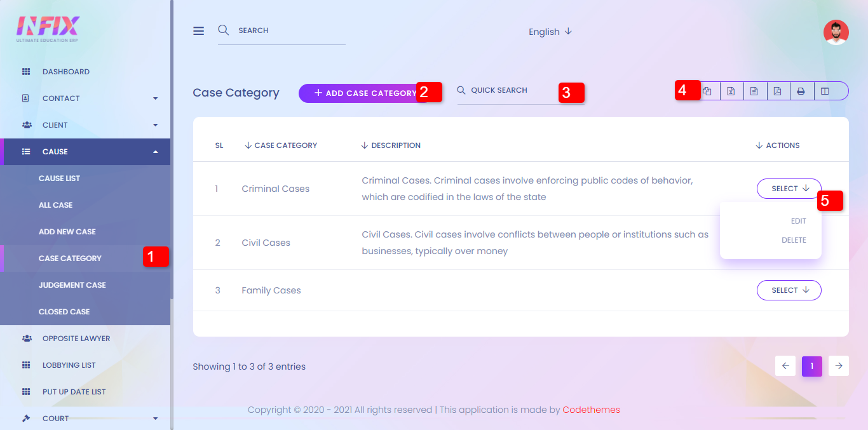Toggle the hamburger sidebar menu
This screenshot has height=430, width=868.
tap(199, 30)
